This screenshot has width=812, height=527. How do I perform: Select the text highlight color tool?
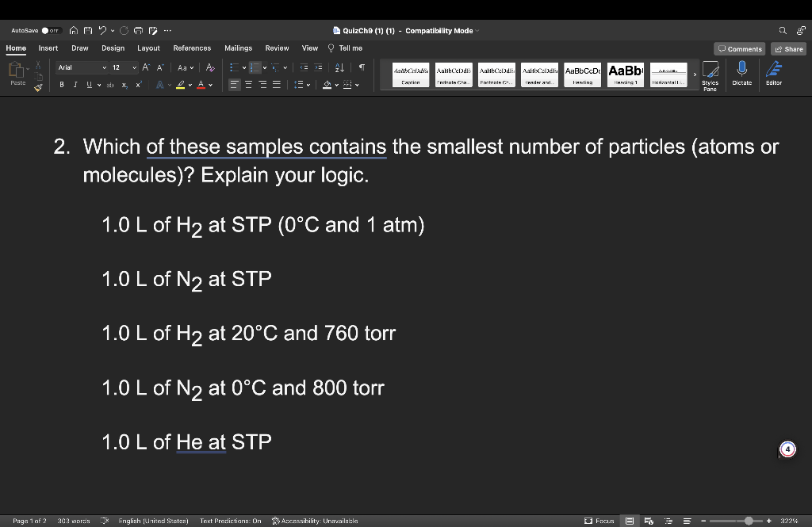coord(179,83)
